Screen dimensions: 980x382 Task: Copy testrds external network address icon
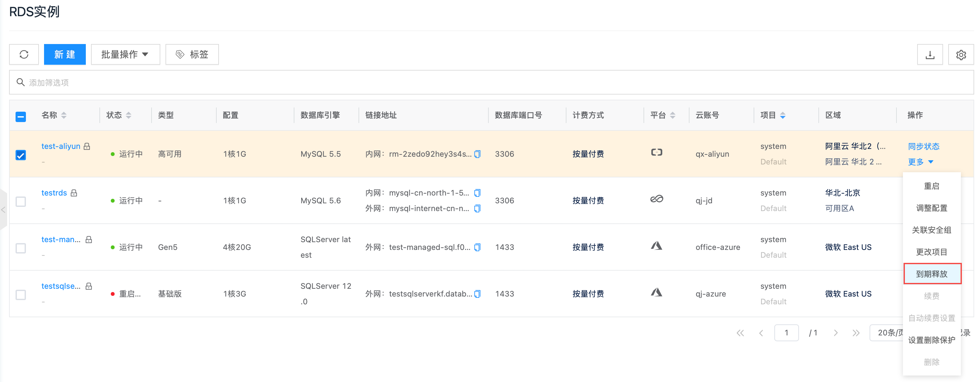click(x=477, y=208)
